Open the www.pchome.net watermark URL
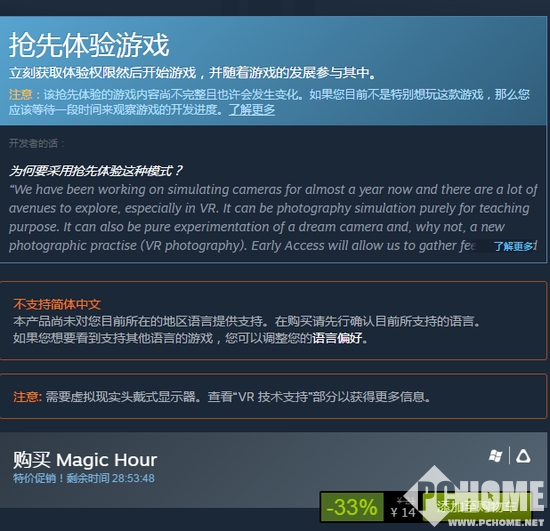Image resolution: width=550 pixels, height=531 pixels. [496, 523]
